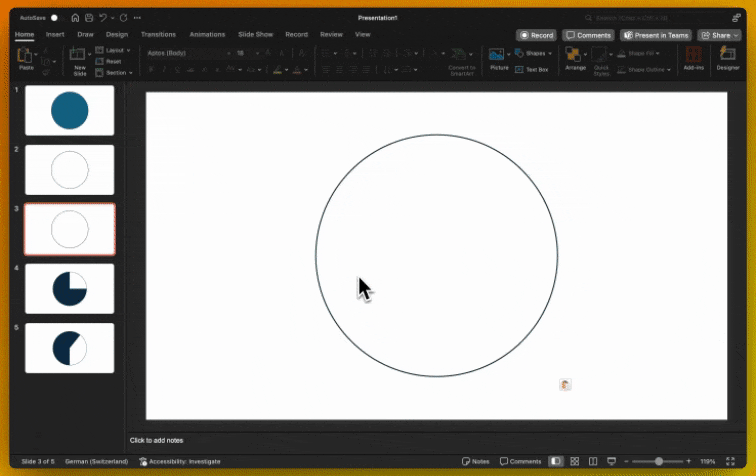756x476 pixels.
Task: Start Slide Show from status bar icon
Action: click(611, 462)
